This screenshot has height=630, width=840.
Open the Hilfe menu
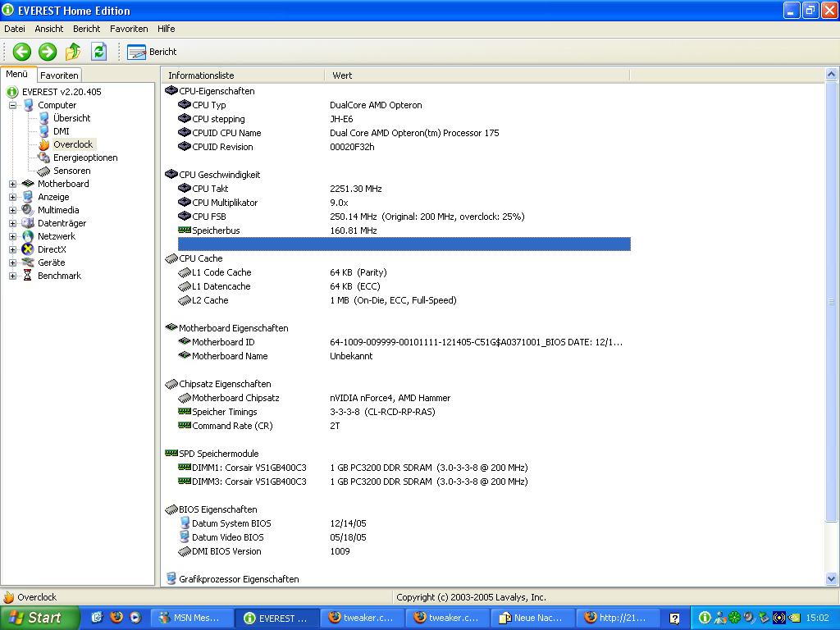pos(167,29)
